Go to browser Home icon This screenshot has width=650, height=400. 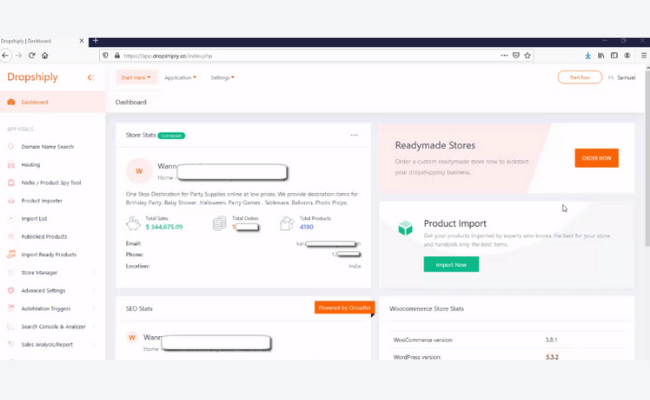point(45,55)
